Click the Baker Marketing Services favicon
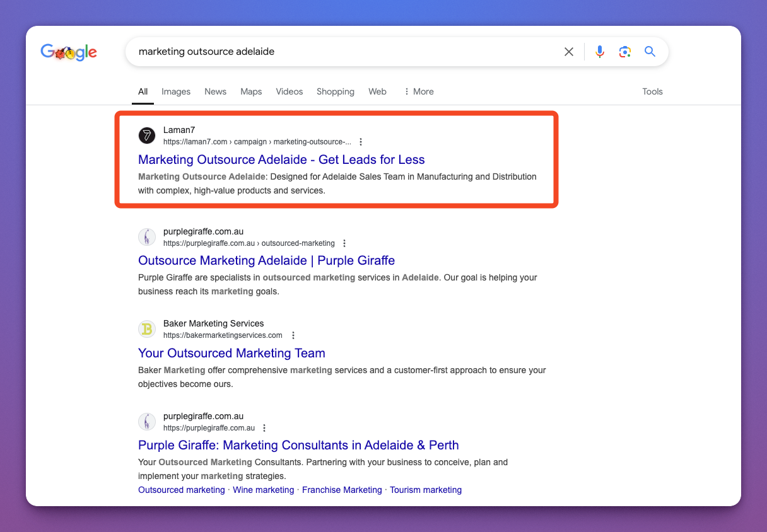Image resolution: width=767 pixels, height=532 pixels. pos(147,329)
